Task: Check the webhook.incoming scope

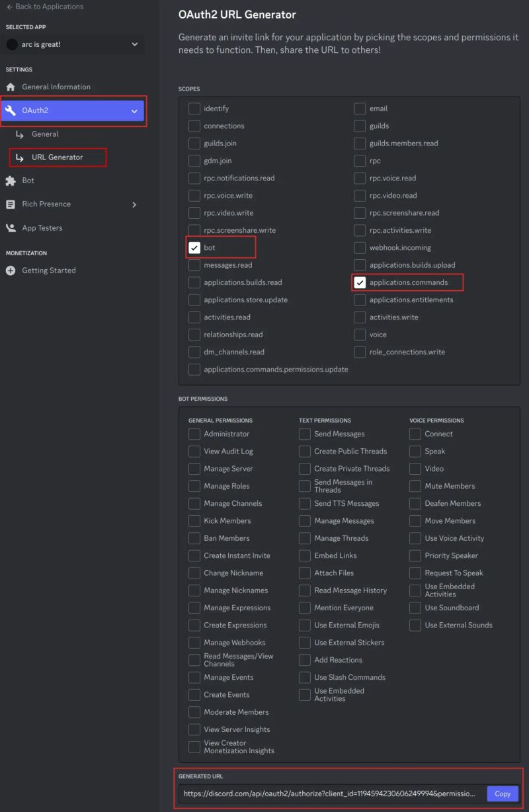Action: [x=360, y=248]
